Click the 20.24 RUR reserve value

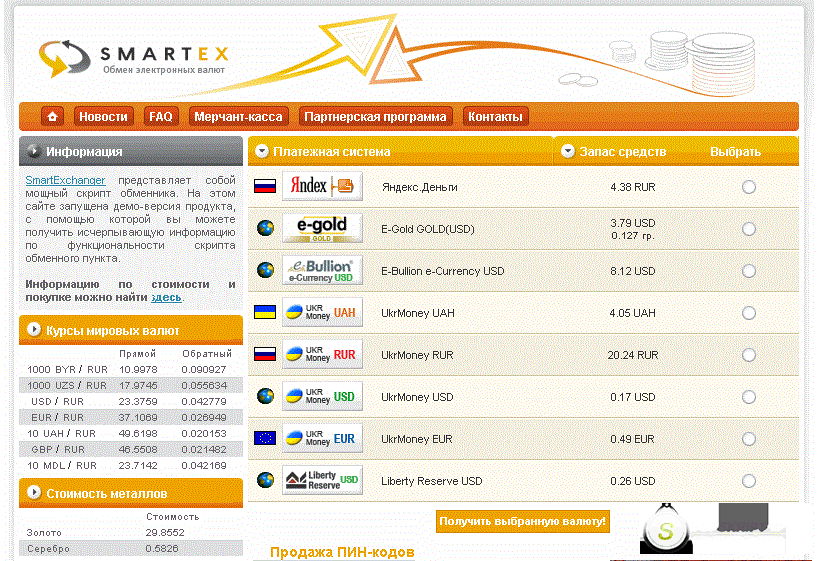[x=633, y=355]
